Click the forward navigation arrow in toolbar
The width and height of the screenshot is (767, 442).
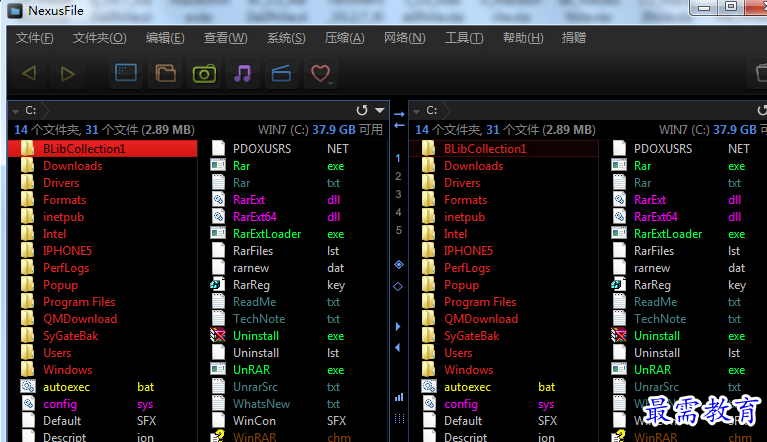point(68,73)
